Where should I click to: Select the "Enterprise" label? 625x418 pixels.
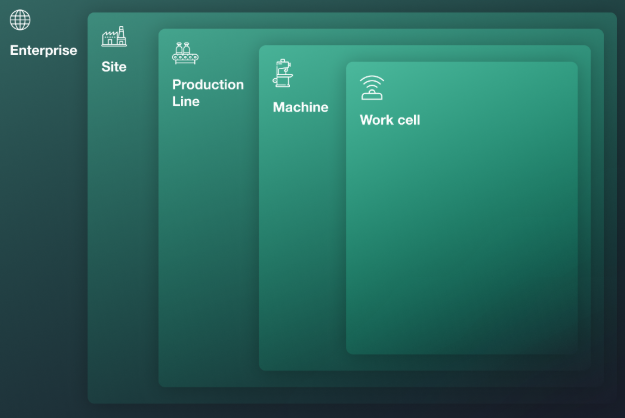coord(43,51)
